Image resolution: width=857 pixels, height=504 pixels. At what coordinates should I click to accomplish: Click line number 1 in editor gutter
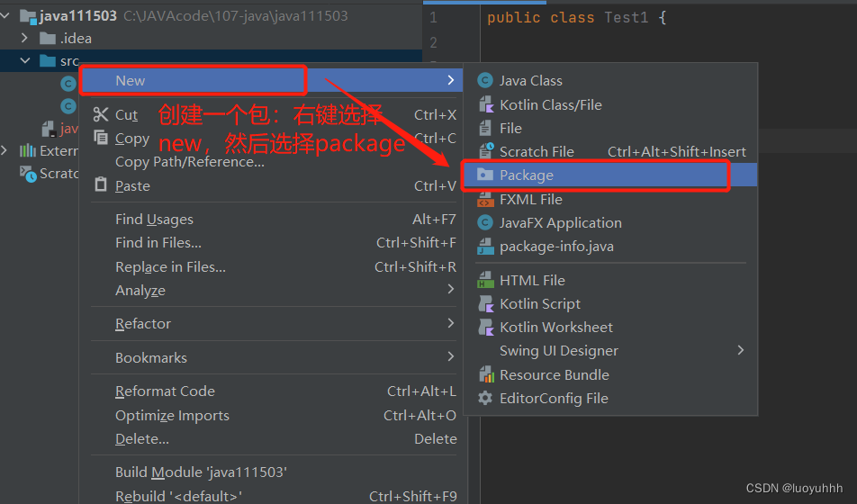(433, 17)
